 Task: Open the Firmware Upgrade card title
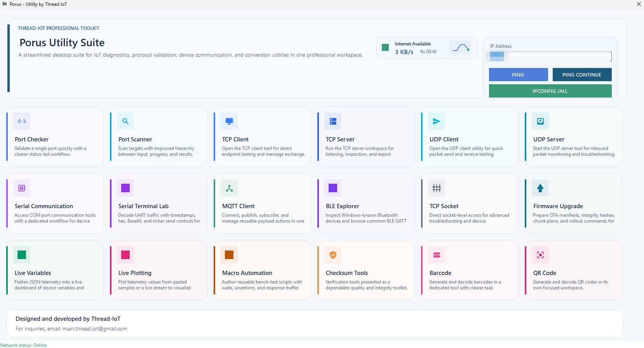[x=558, y=206]
